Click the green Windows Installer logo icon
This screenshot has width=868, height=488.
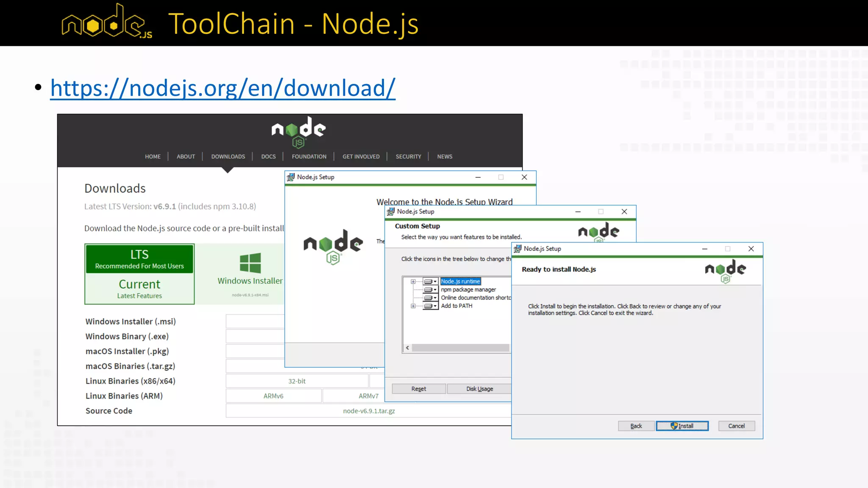tap(250, 263)
